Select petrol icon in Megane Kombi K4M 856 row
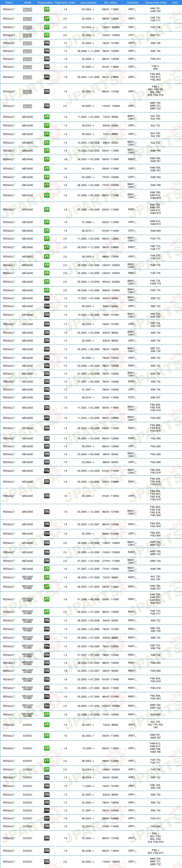 tap(47, 714)
